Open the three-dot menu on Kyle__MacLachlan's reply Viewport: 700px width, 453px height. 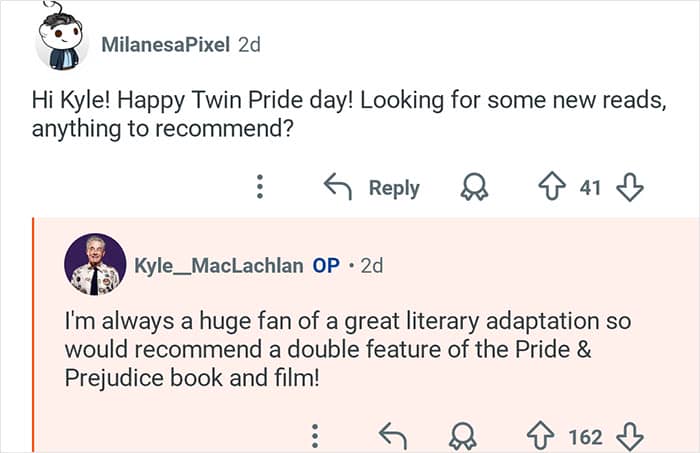(314, 437)
